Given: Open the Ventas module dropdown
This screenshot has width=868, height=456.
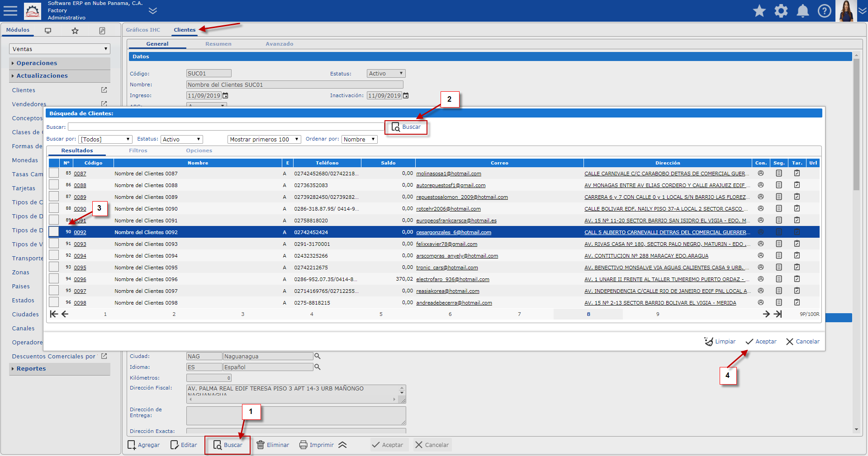Looking at the screenshot, I should [60, 49].
